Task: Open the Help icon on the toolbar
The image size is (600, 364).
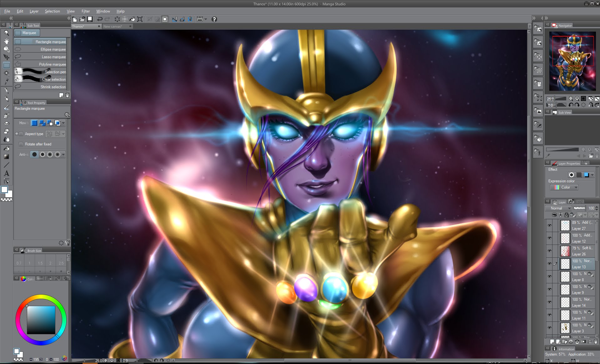Action: 214,19
